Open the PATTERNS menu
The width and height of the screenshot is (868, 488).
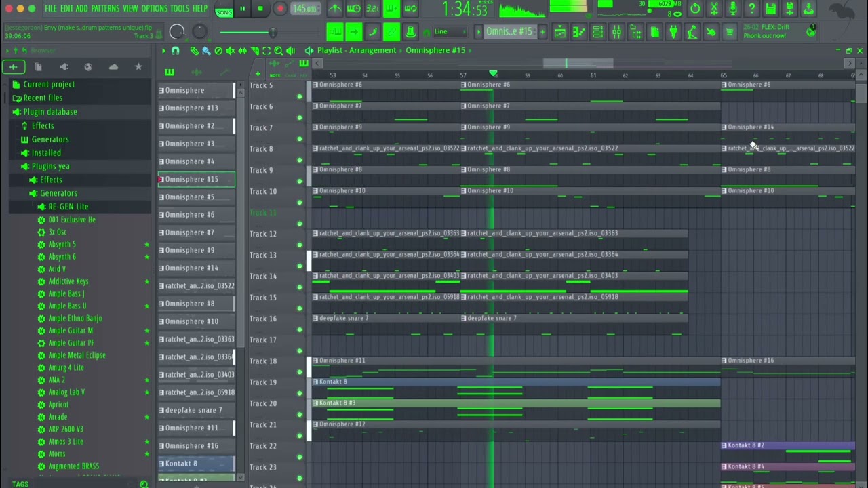[x=105, y=9]
